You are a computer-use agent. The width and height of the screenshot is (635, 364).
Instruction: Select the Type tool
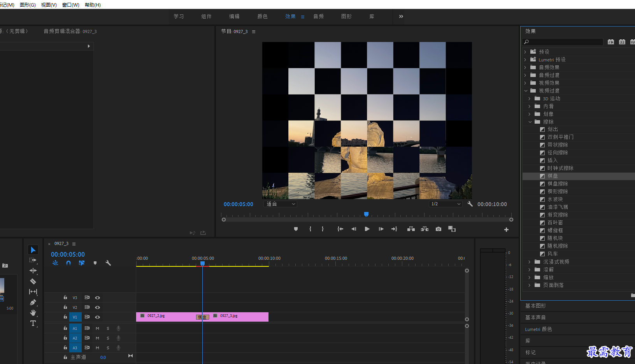33,323
